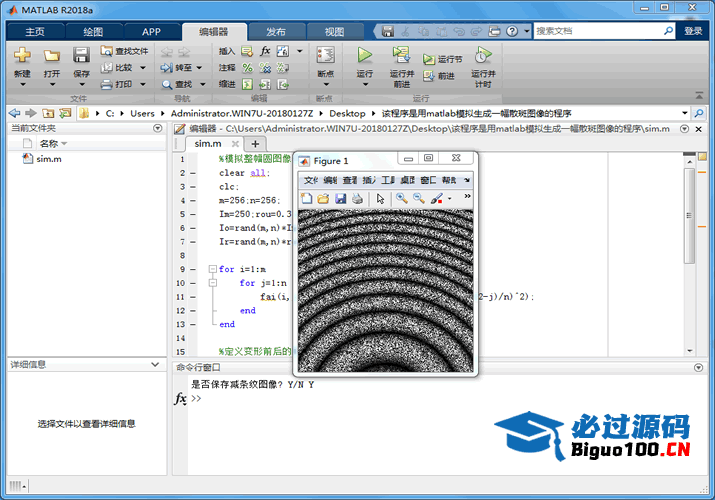Open a file with the folder icon

tap(52, 55)
